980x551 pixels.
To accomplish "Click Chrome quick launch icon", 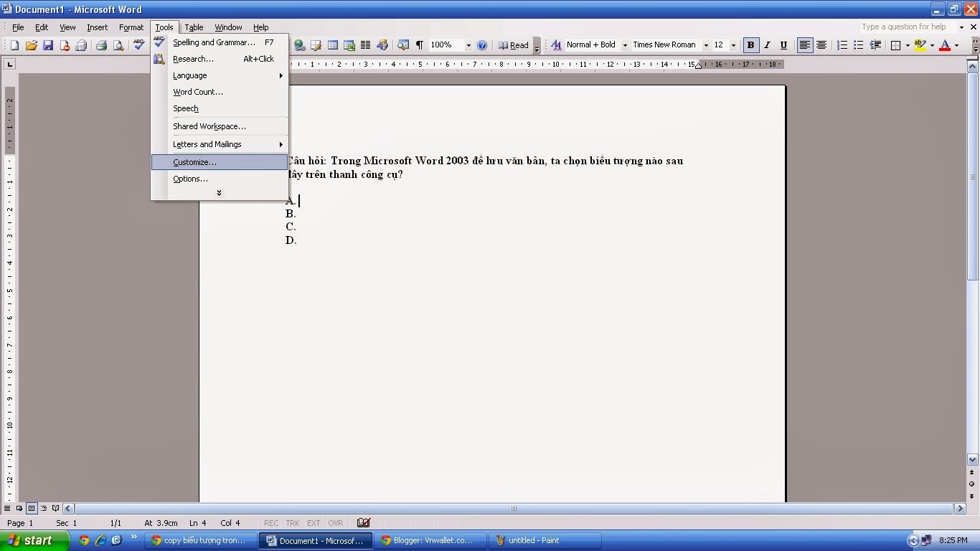I will click(84, 540).
